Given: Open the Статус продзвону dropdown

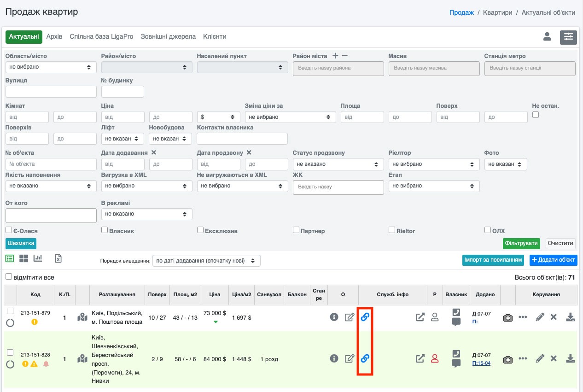Looking at the screenshot, I should (x=338, y=164).
